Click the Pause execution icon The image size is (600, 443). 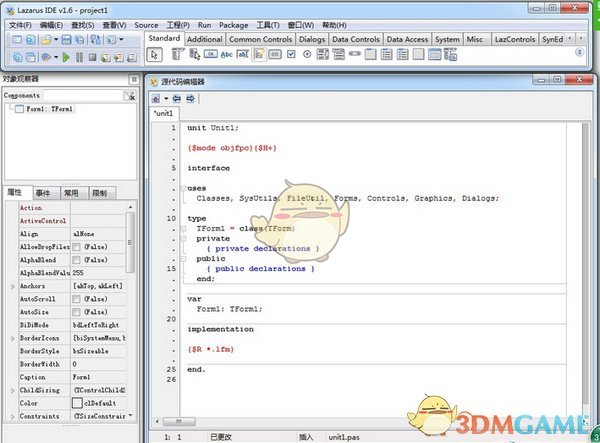(79, 57)
